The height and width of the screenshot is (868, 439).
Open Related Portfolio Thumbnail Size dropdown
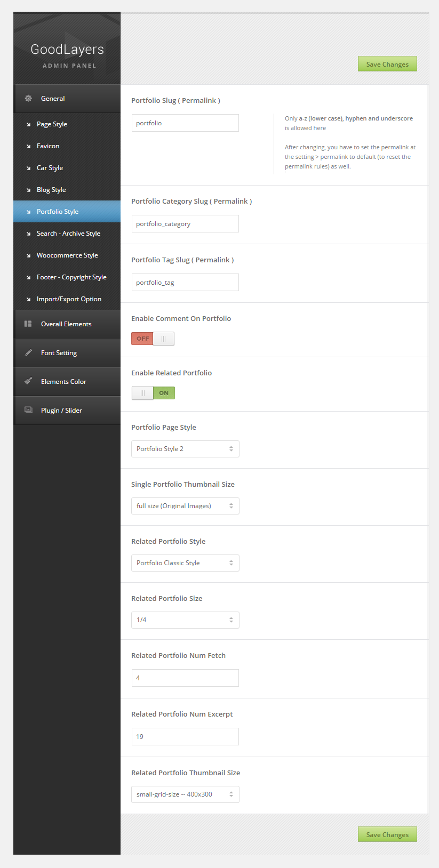185,794
